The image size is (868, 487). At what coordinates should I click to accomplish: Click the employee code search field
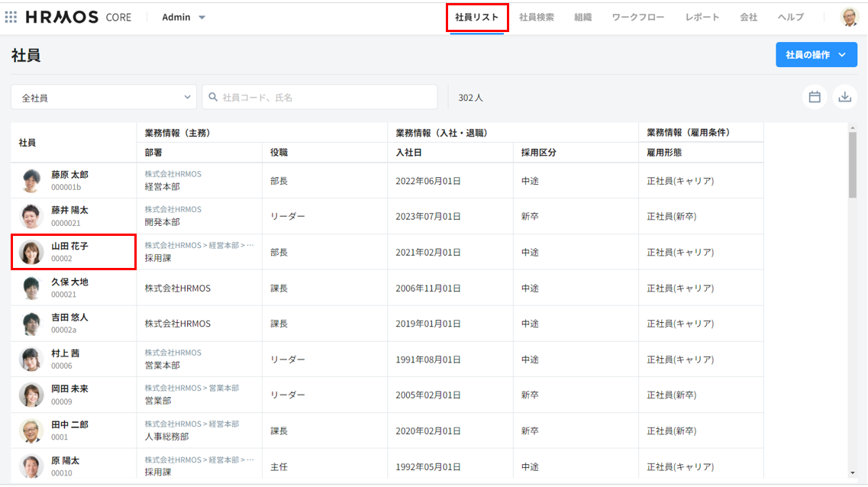[x=324, y=98]
